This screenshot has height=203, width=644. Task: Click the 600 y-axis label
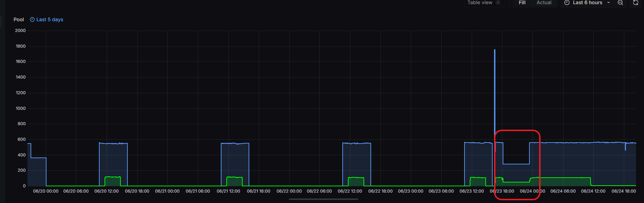pyautogui.click(x=22, y=139)
